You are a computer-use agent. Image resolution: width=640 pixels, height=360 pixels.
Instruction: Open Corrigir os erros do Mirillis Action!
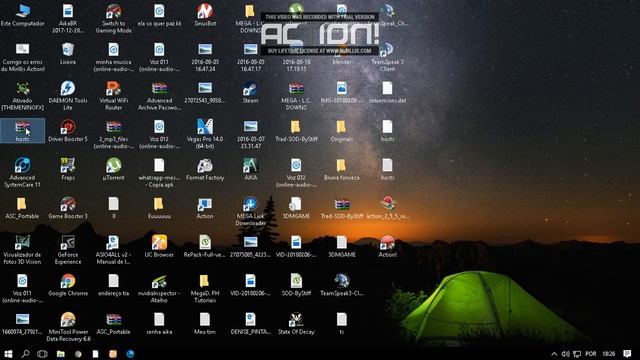[x=22, y=57]
